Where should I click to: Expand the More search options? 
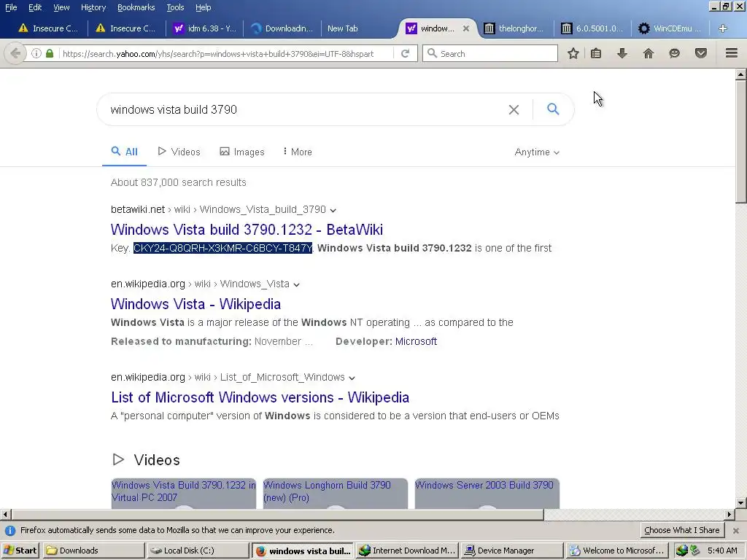[298, 152]
